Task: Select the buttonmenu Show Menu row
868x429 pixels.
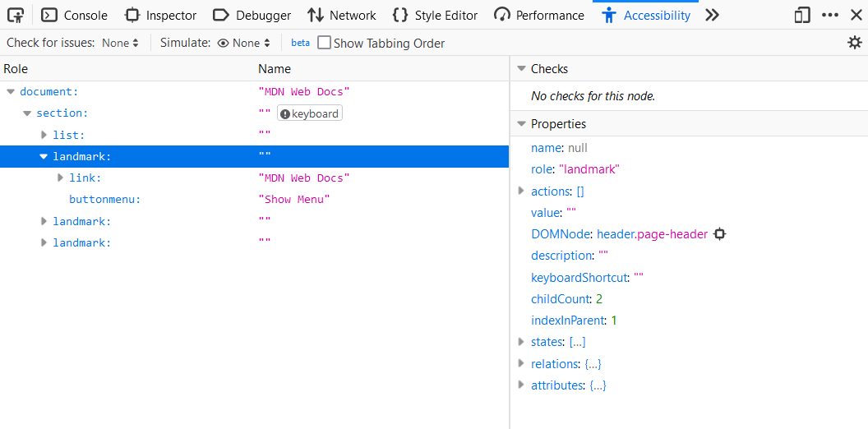Action: [105, 200]
